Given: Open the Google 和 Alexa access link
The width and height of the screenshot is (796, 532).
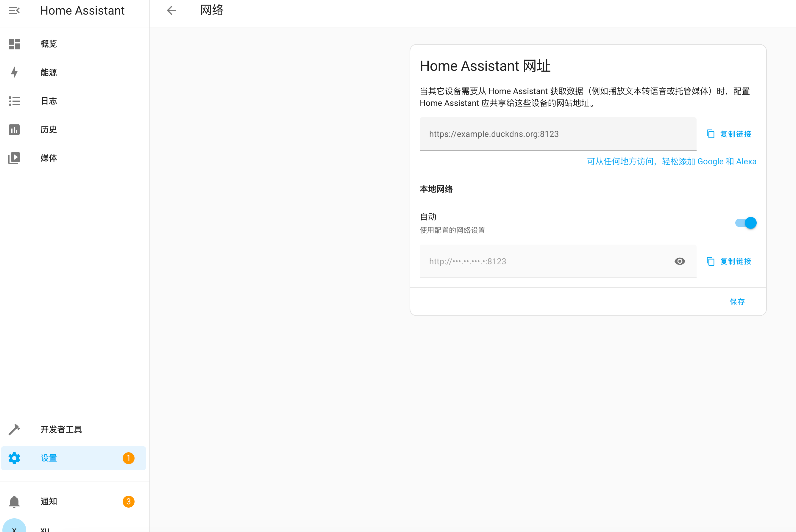Looking at the screenshot, I should (x=672, y=161).
